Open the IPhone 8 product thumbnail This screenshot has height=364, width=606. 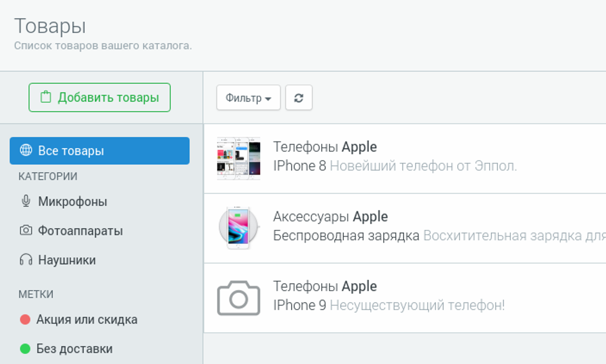(x=239, y=158)
